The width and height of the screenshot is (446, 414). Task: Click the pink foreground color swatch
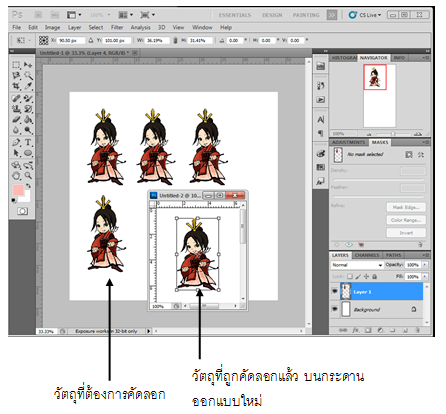[18, 190]
